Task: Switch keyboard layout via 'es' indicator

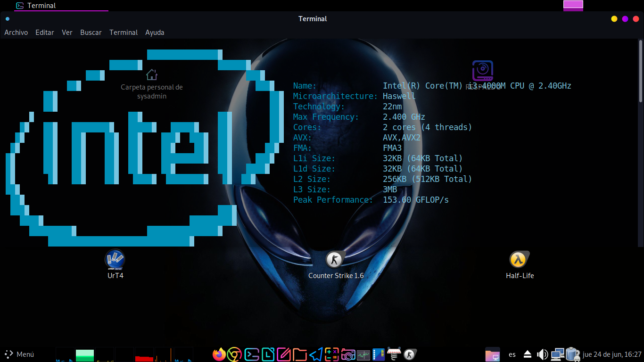Action: [x=512, y=354]
